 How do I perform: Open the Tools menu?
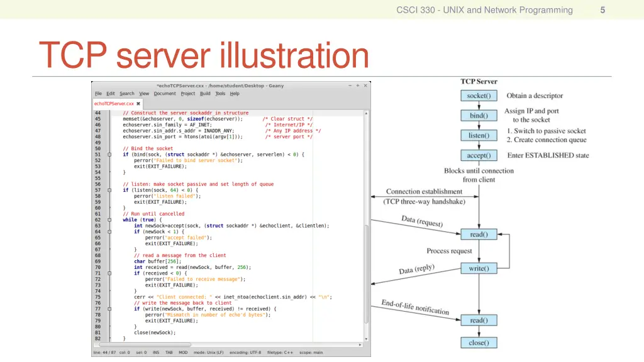click(220, 94)
